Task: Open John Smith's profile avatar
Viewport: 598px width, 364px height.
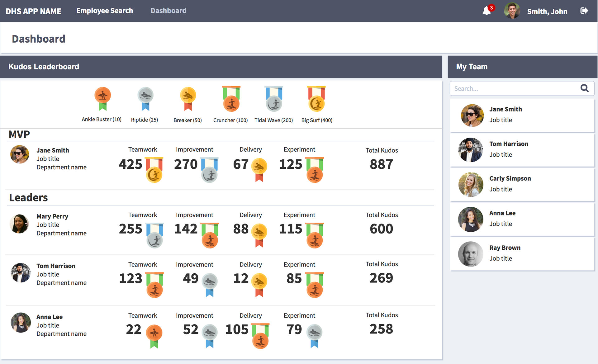Action: click(512, 11)
